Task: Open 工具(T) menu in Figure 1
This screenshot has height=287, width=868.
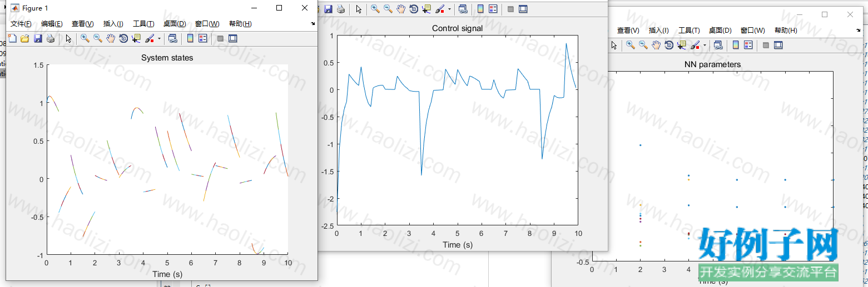Action: [143, 24]
